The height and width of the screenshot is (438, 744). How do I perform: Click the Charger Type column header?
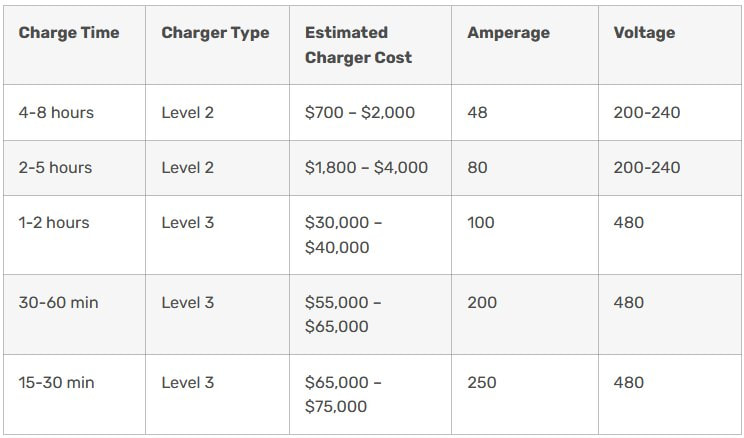pos(215,33)
